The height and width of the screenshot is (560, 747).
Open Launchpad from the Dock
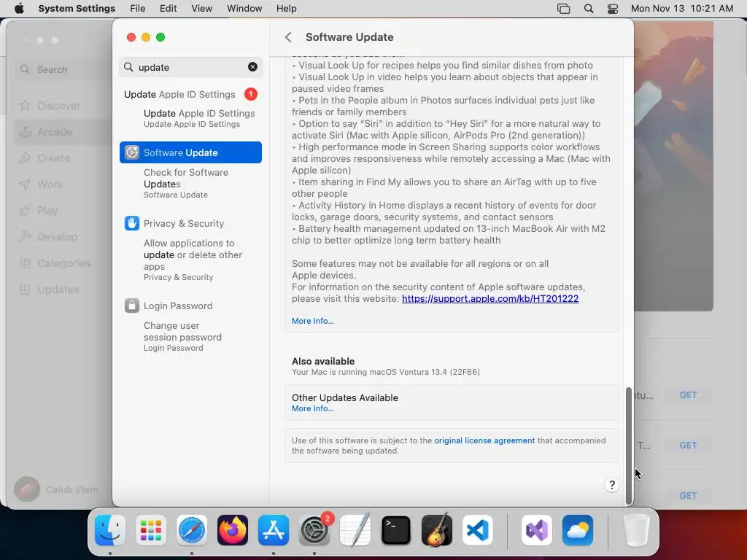click(x=151, y=529)
